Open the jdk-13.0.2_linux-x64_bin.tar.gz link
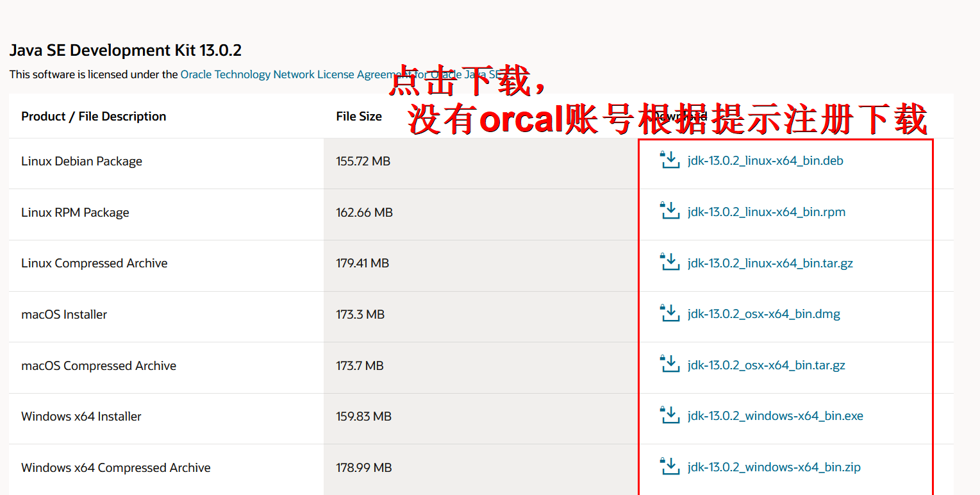 pyautogui.click(x=770, y=264)
